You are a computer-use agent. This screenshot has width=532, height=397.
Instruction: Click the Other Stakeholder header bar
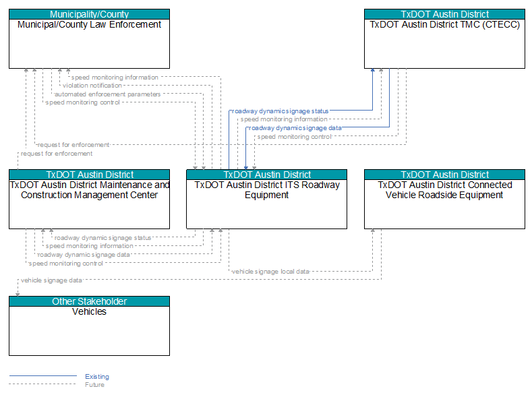coord(89,301)
